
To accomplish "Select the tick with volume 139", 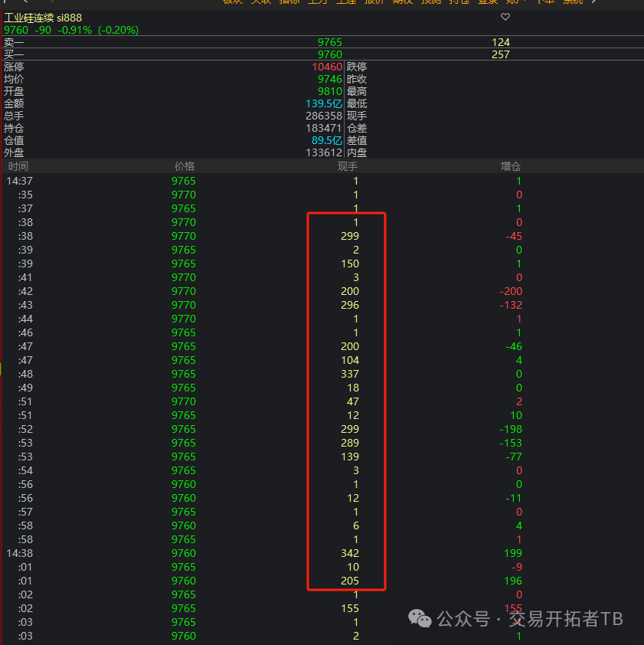I will pyautogui.click(x=350, y=457).
